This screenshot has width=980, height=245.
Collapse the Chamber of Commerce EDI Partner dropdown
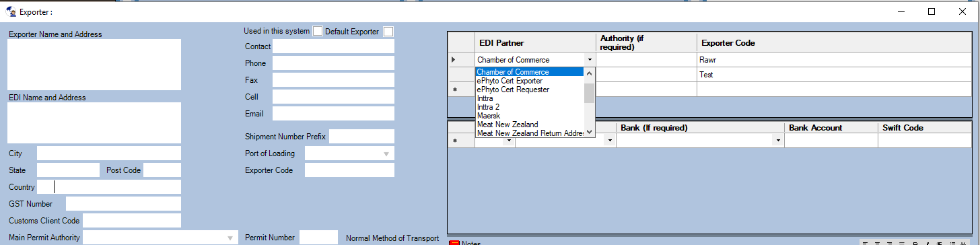click(x=590, y=60)
